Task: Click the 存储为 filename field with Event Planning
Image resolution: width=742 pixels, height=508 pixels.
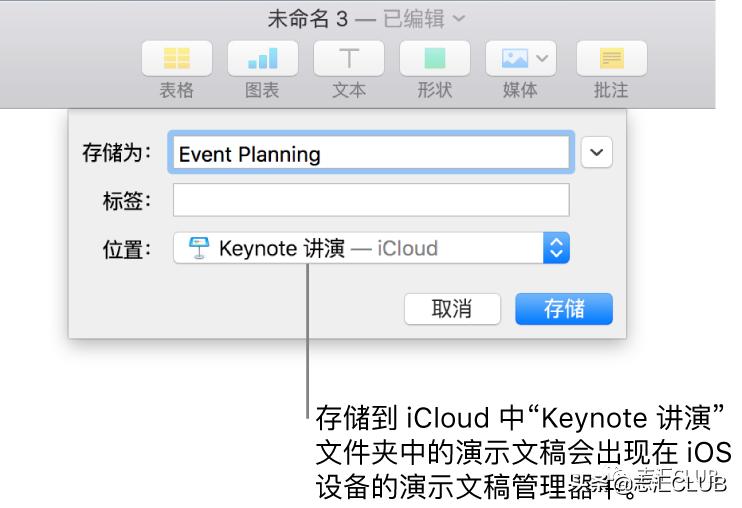Action: coord(371,152)
